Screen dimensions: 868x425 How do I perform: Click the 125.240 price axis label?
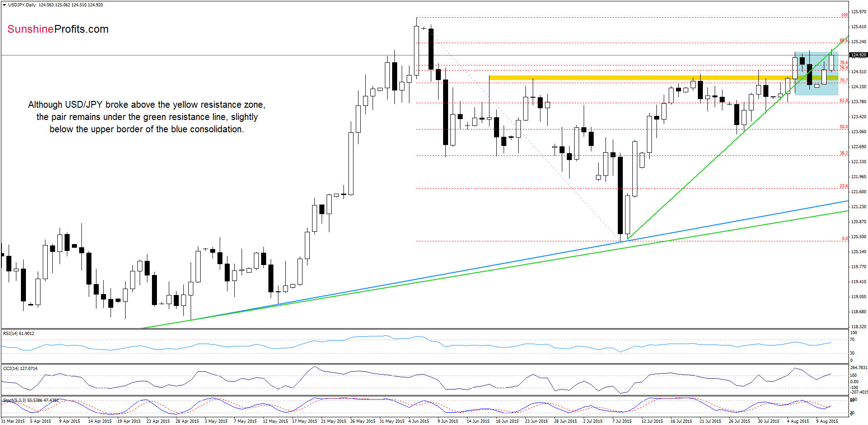858,42
